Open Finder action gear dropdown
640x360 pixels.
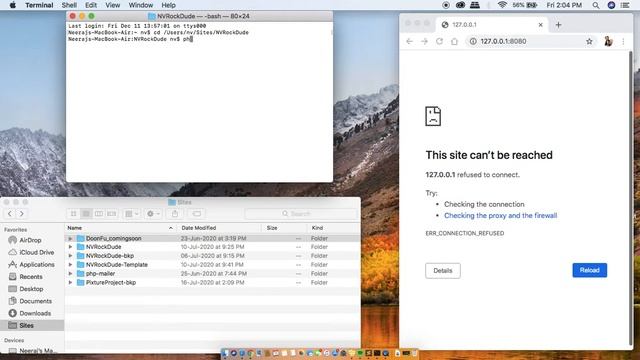click(153, 213)
